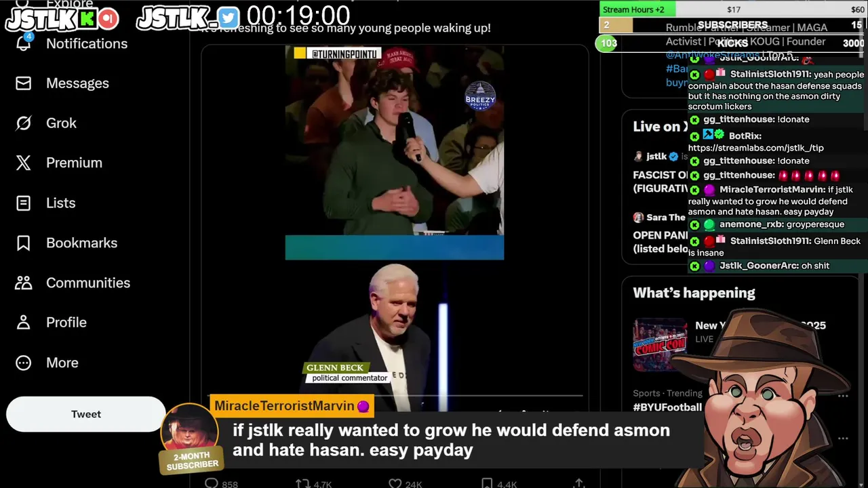The image size is (868, 488).
Task: Open the Profile person icon
Action: tap(24, 323)
